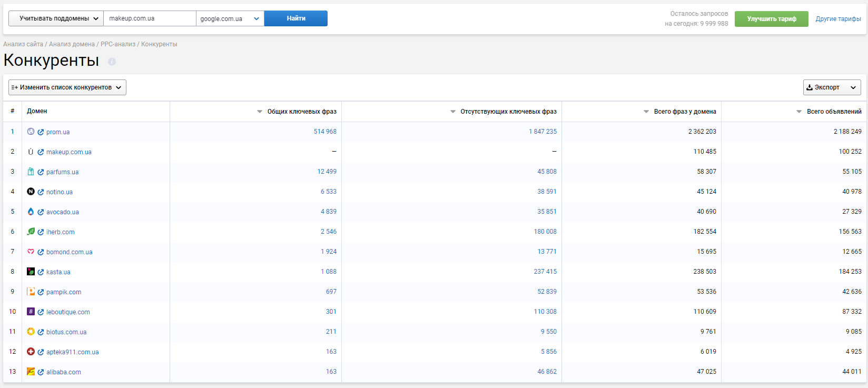Viewport: 868px width, 388px height.
Task: Click the Домен column header
Action: (37, 111)
